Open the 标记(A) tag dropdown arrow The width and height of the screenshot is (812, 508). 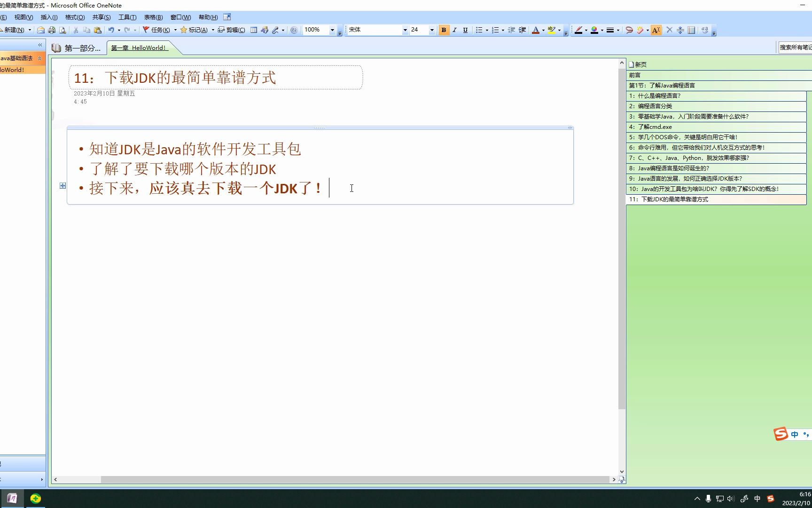click(x=213, y=30)
